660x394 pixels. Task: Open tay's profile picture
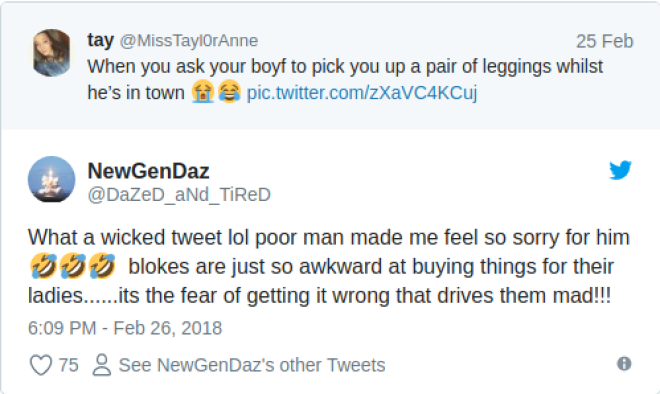[51, 53]
